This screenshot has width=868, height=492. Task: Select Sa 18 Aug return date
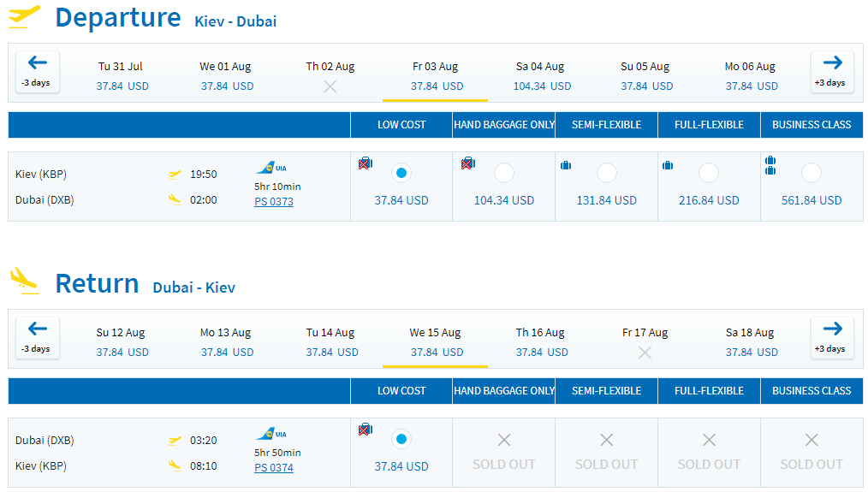(751, 342)
